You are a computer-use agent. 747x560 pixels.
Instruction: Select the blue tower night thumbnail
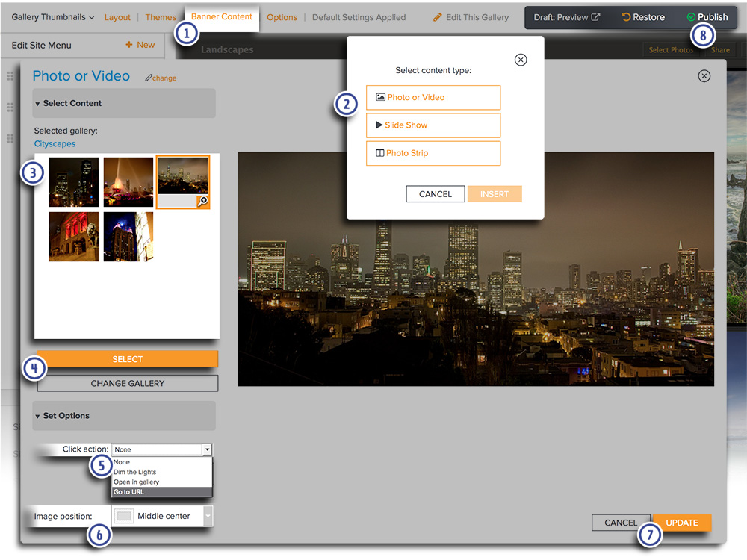[x=128, y=237]
